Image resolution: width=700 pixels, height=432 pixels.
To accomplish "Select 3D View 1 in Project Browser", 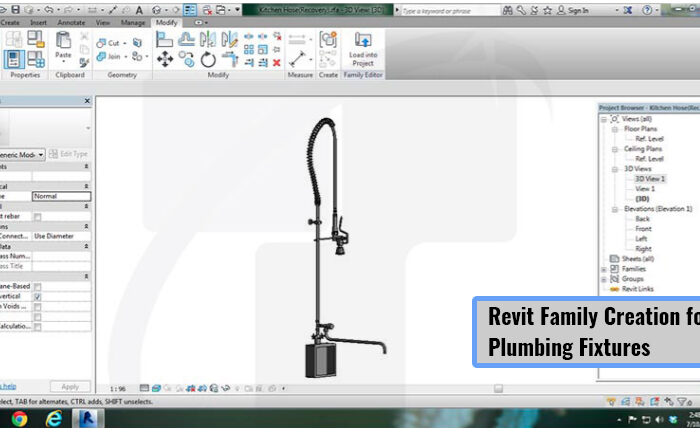I will (650, 179).
